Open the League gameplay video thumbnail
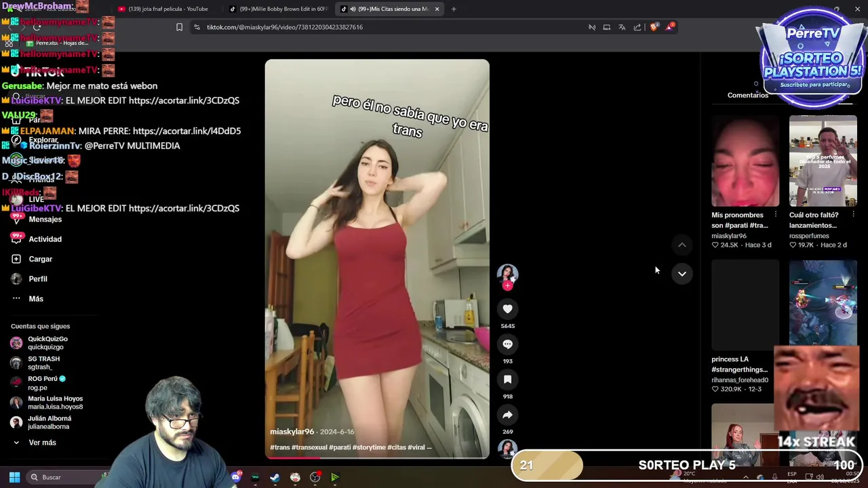This screenshot has width=868, height=488. (x=823, y=302)
